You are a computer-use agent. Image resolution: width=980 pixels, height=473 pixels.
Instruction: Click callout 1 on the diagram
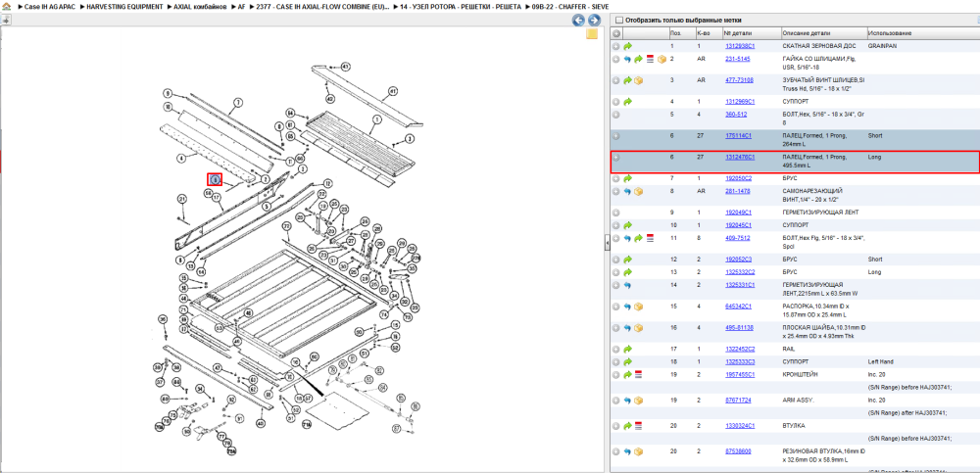377,118
